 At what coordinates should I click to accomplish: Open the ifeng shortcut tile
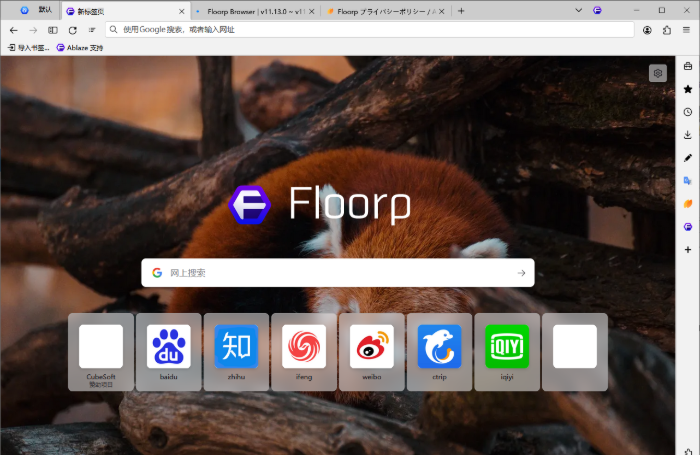tap(304, 352)
